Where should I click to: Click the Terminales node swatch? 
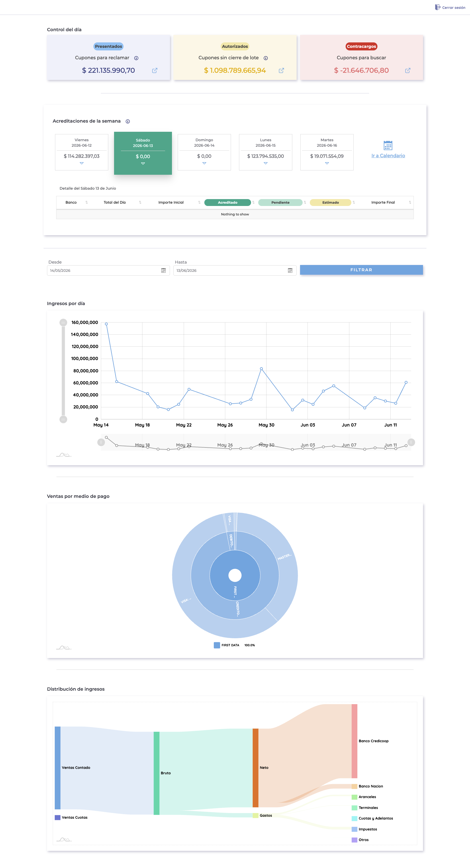tap(354, 808)
